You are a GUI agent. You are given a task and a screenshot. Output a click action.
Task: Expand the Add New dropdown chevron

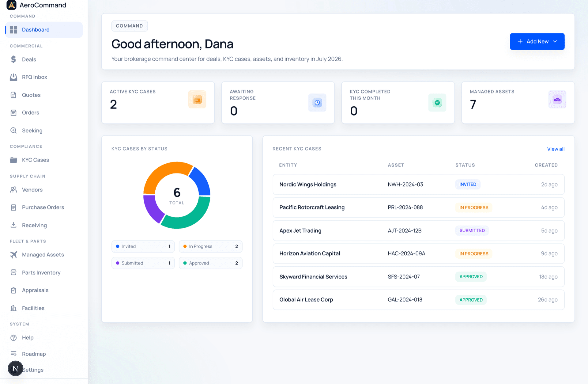pos(555,41)
